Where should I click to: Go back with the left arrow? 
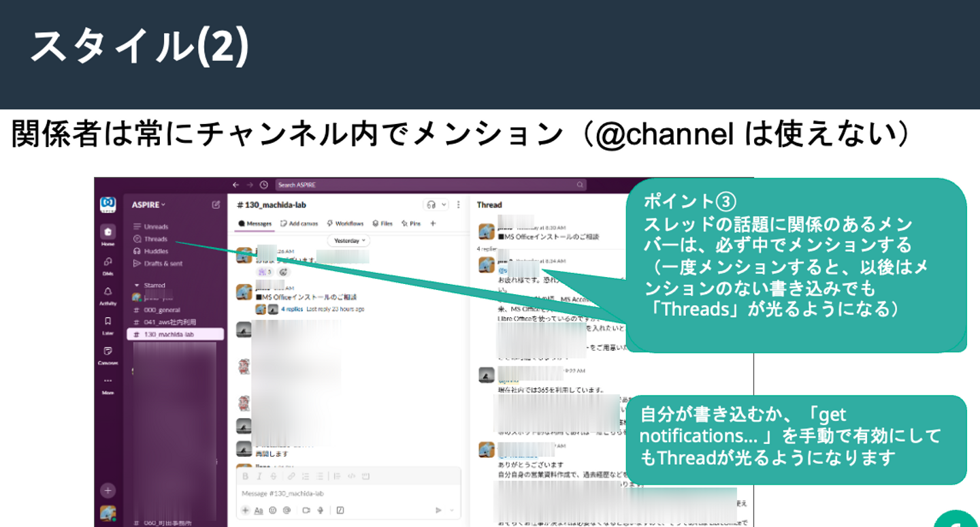pos(236,185)
